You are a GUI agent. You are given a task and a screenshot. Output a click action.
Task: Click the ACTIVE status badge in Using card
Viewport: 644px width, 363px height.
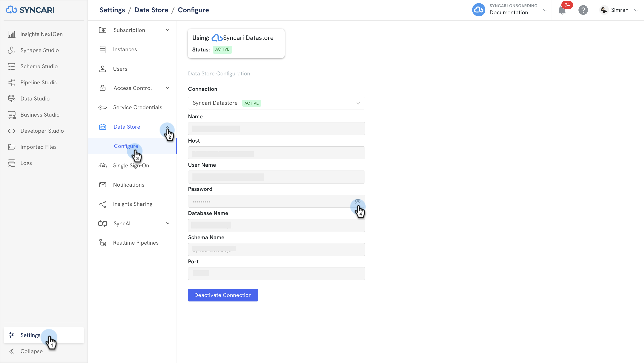(x=222, y=49)
